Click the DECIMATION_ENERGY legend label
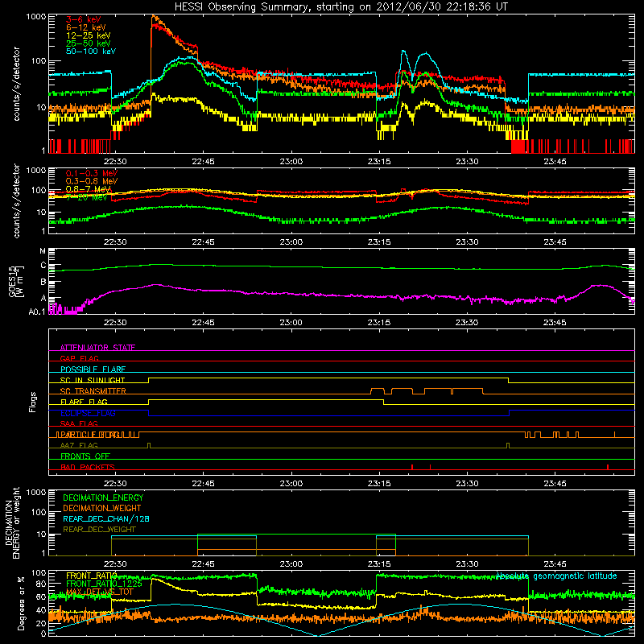This screenshot has width=644, height=644. click(x=103, y=497)
